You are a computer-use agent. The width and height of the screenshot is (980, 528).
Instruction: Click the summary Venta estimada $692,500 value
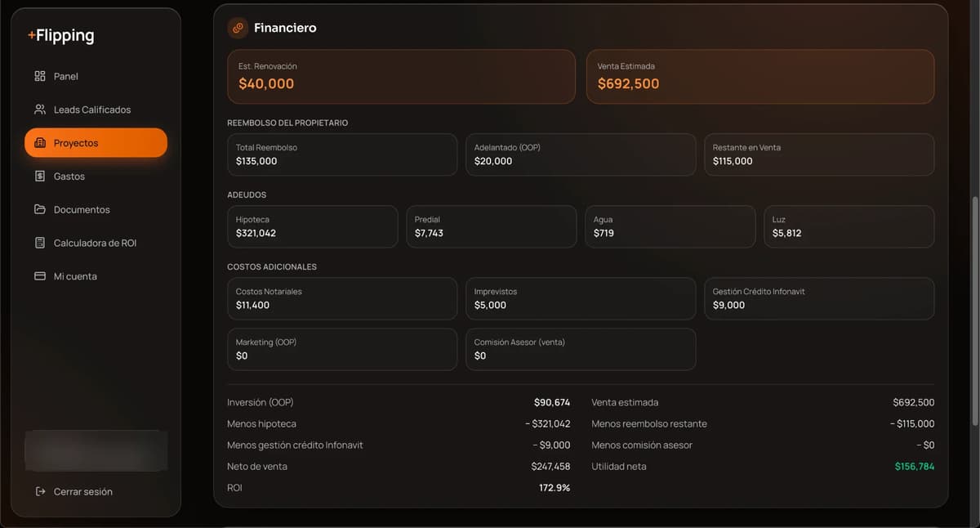click(x=914, y=402)
